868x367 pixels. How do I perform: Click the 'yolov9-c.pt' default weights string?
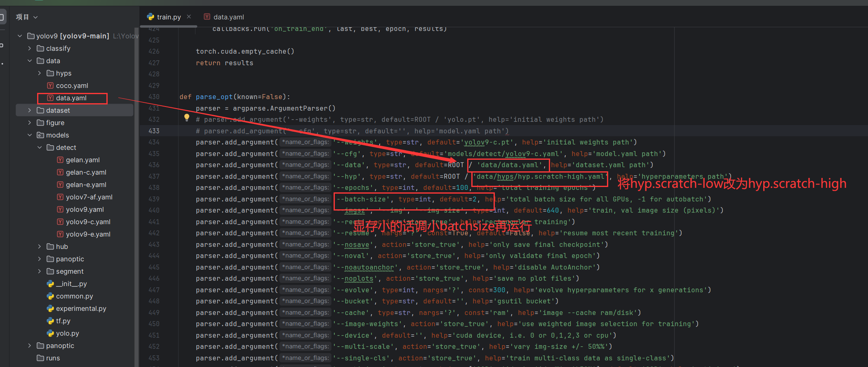tap(489, 142)
